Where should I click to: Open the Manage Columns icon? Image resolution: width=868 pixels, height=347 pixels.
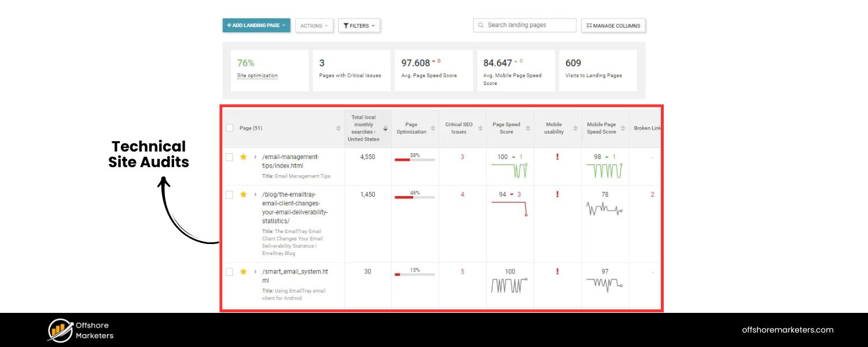tap(590, 25)
